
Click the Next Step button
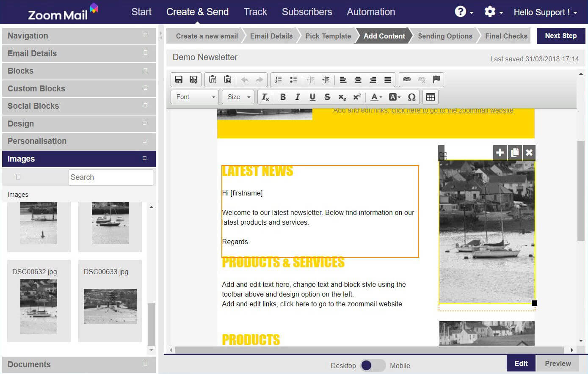(x=560, y=36)
